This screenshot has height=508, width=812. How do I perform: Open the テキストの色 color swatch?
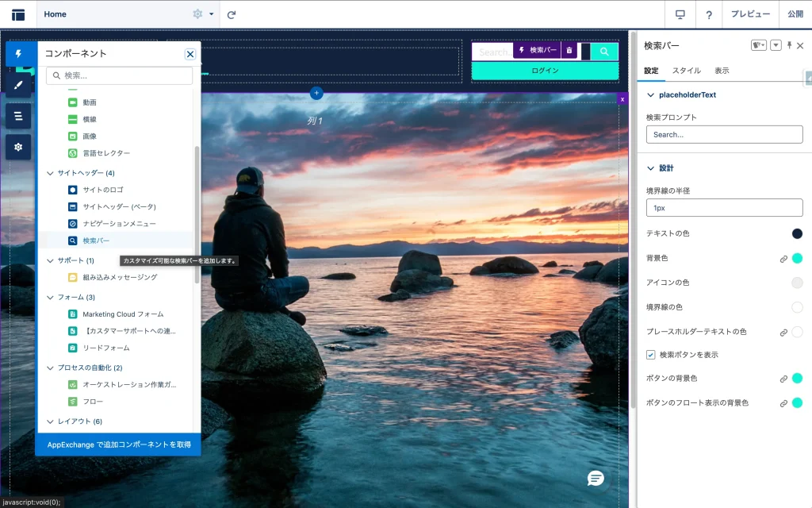[x=797, y=233]
